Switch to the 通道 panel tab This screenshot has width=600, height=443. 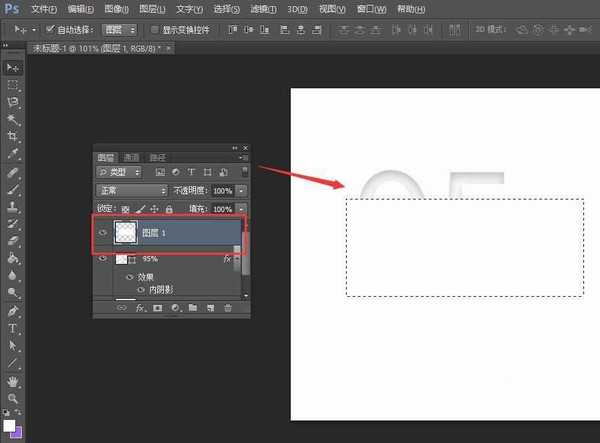[131, 158]
